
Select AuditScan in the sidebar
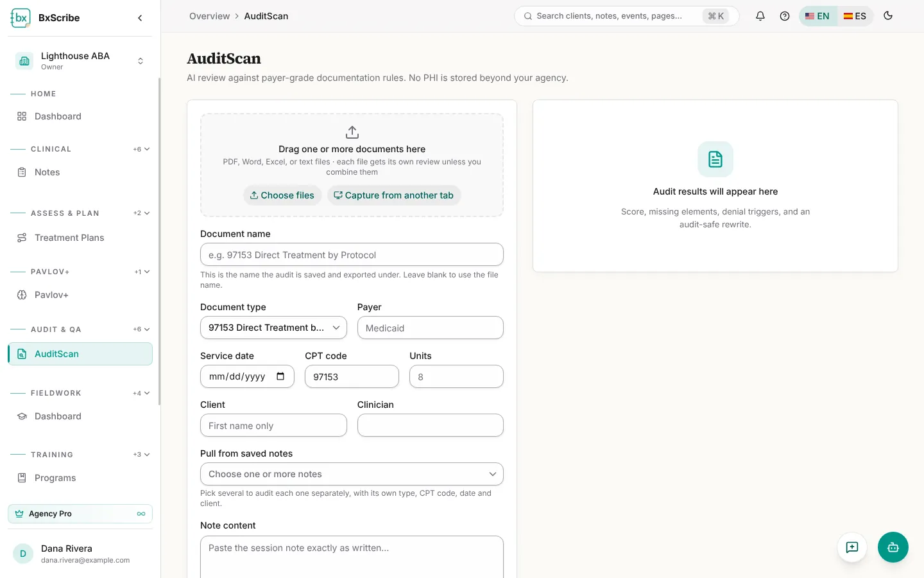tap(80, 354)
